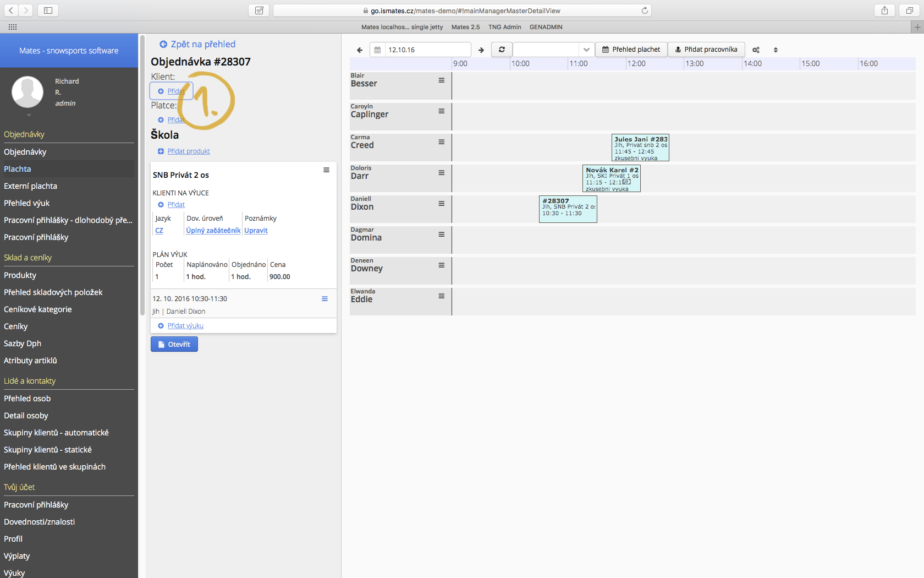Click Safari share button

[884, 10]
